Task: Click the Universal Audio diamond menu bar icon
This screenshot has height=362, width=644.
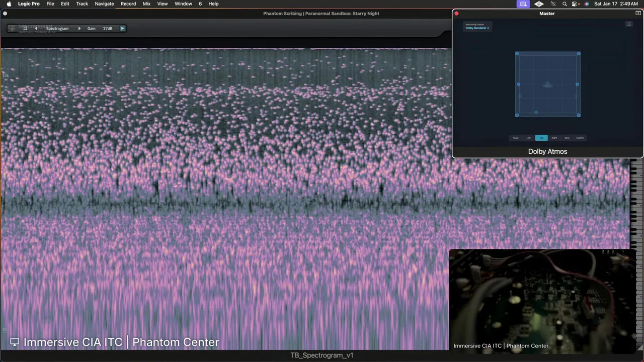Action: [539, 4]
